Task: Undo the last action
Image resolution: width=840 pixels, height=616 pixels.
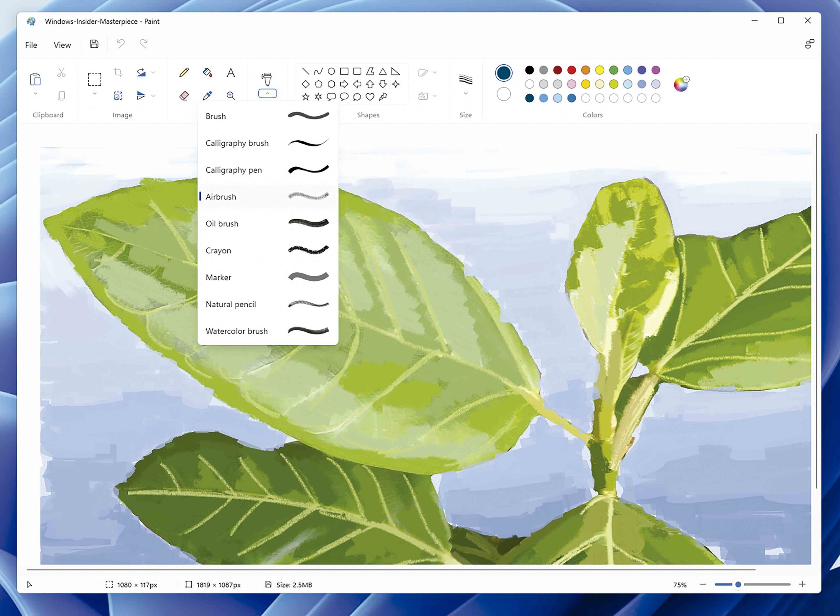Action: [x=120, y=44]
